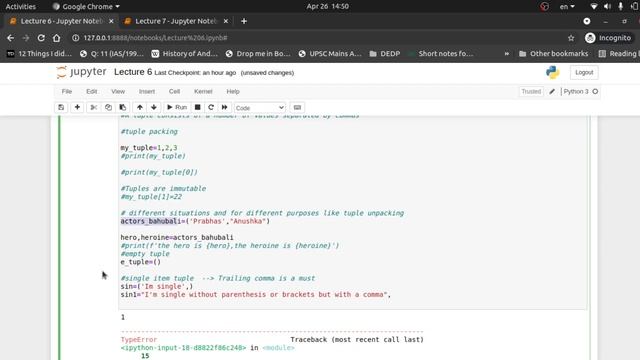Screen dimensions: 640x360
Task: Restart kernel and run all cells icon
Action: tap(224, 107)
